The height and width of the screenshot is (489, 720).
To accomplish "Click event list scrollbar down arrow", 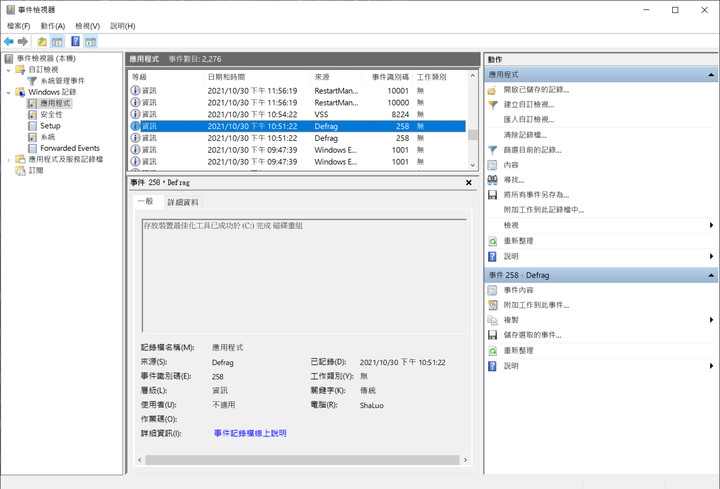I will pos(472,165).
